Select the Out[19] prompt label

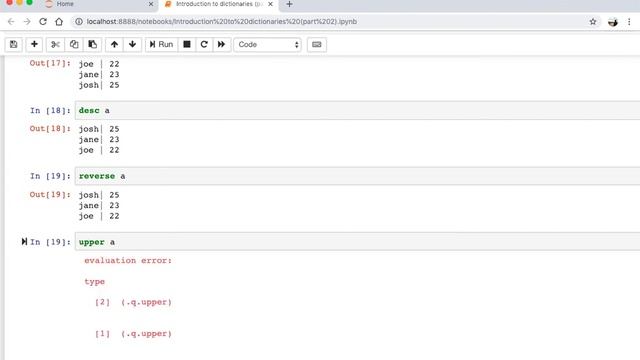coord(50,195)
